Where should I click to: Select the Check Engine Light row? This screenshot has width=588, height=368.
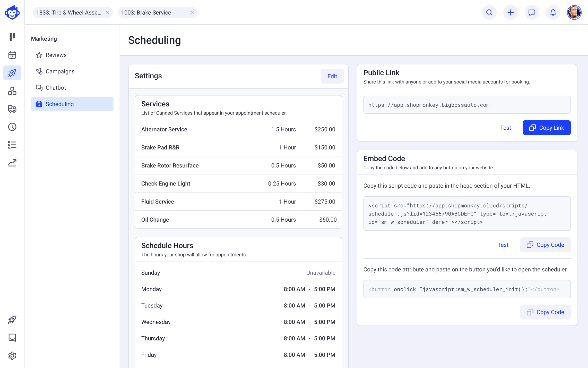pyautogui.click(x=238, y=183)
